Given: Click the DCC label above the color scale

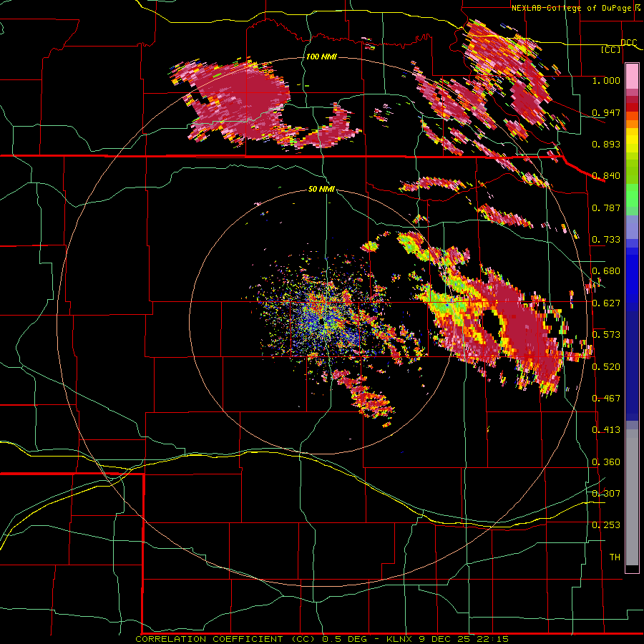Looking at the screenshot, I should (x=629, y=42).
